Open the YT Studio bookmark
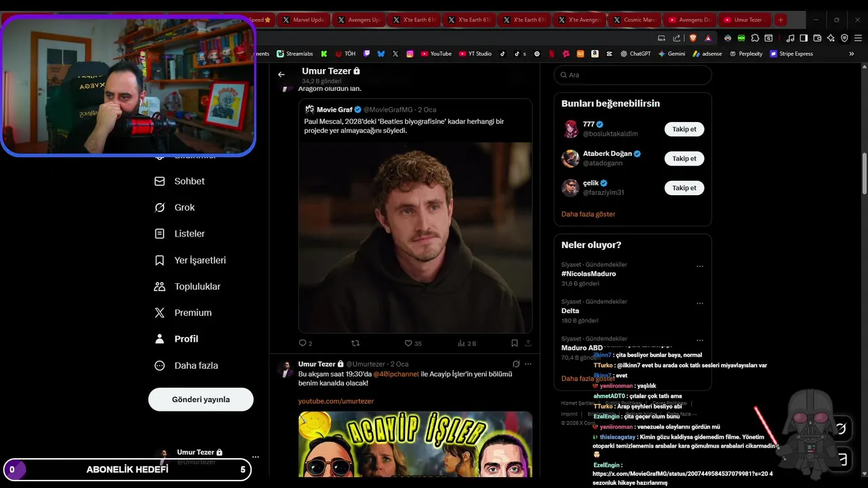The image size is (868, 488). [475, 54]
